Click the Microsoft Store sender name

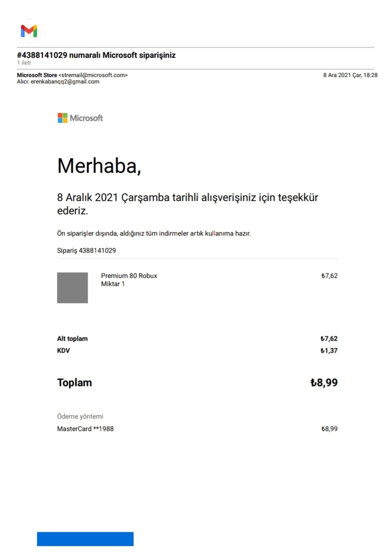[37, 75]
